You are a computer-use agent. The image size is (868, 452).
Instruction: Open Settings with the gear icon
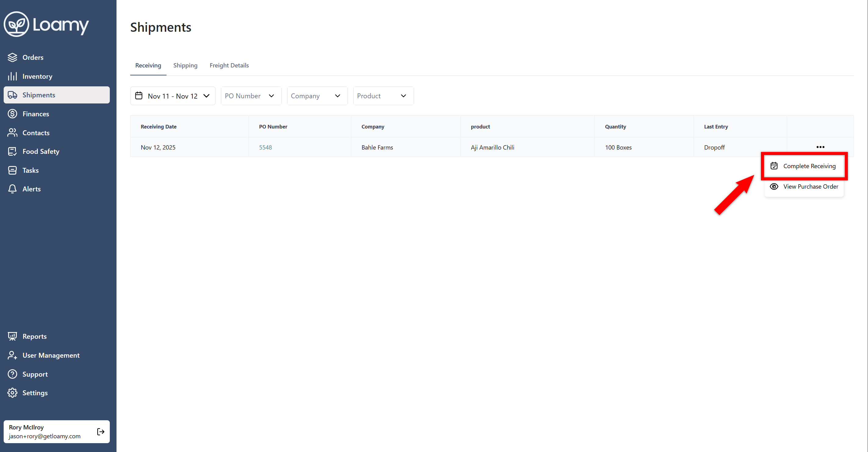tap(12, 392)
